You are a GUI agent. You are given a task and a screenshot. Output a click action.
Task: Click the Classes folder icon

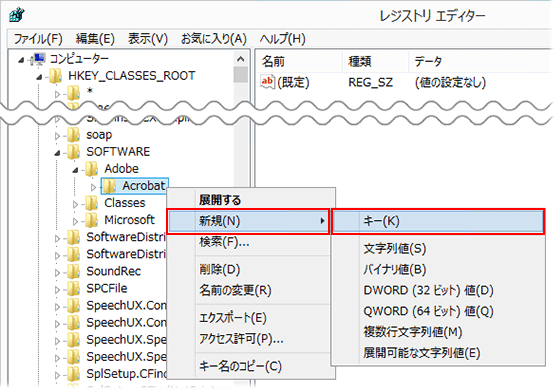click(92, 203)
